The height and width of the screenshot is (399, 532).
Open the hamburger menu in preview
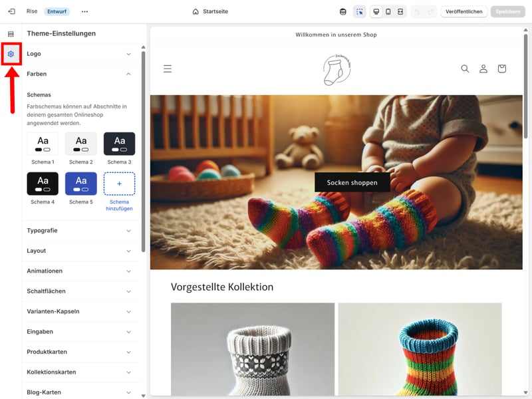pyautogui.click(x=168, y=68)
